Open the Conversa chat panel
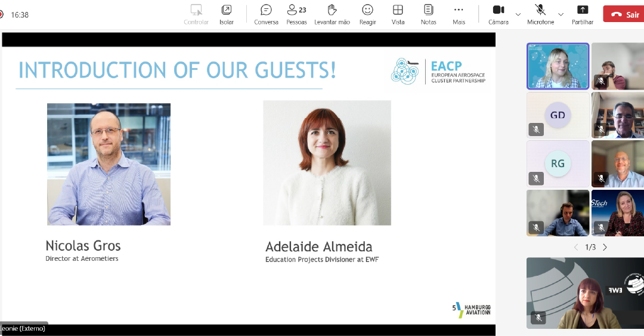This screenshot has height=336, width=644. pos(266,14)
